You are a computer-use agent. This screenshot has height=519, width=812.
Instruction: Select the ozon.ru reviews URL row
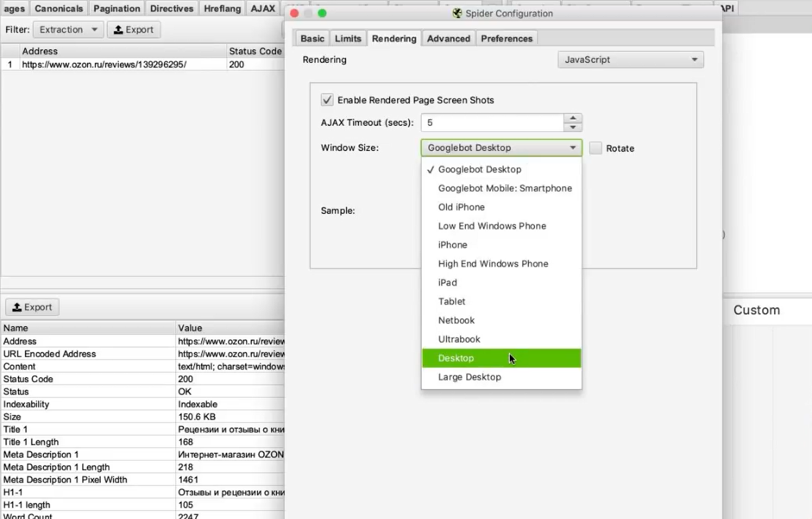click(x=104, y=64)
